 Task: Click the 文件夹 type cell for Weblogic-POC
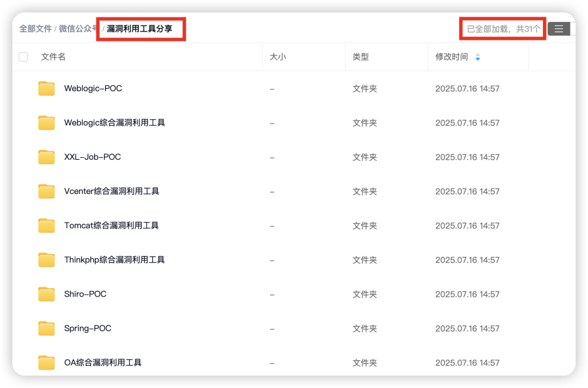click(365, 89)
